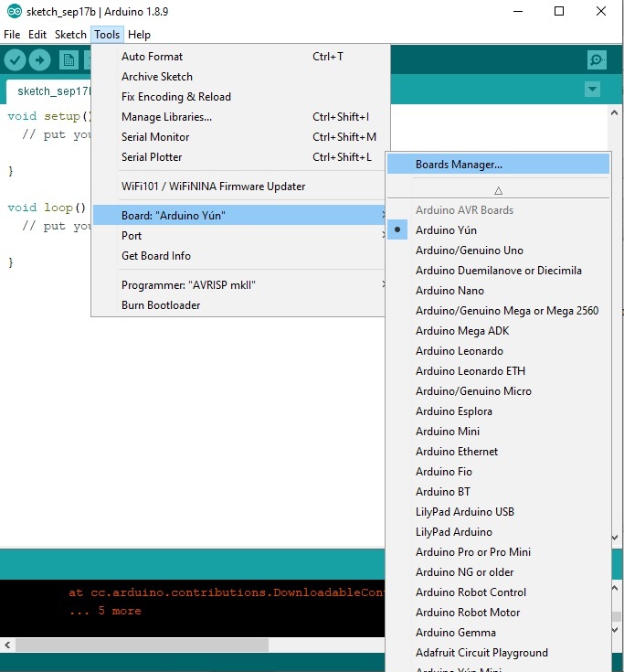Choose Arduino Robot Motor board
Screen dimensions: 624x672
coord(498,613)
